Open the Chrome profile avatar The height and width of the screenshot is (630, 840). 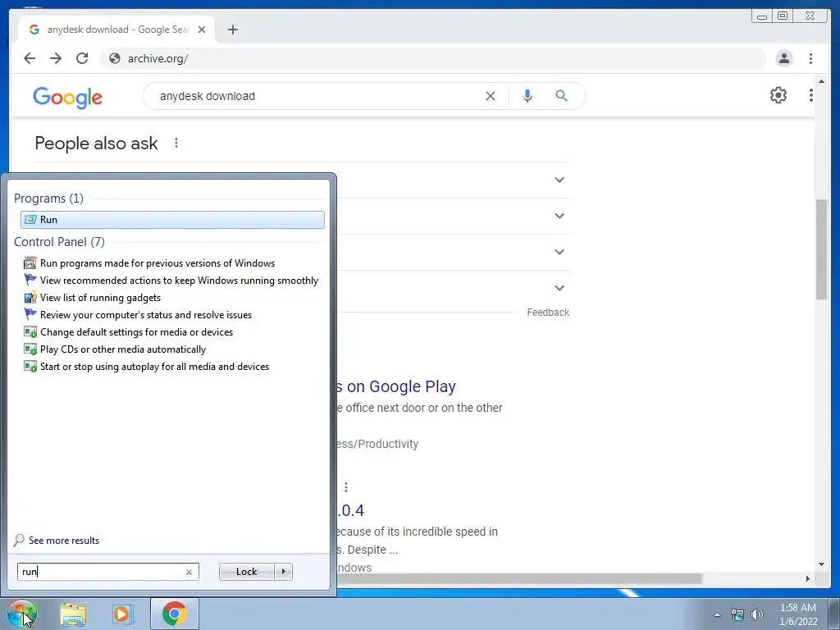(783, 58)
